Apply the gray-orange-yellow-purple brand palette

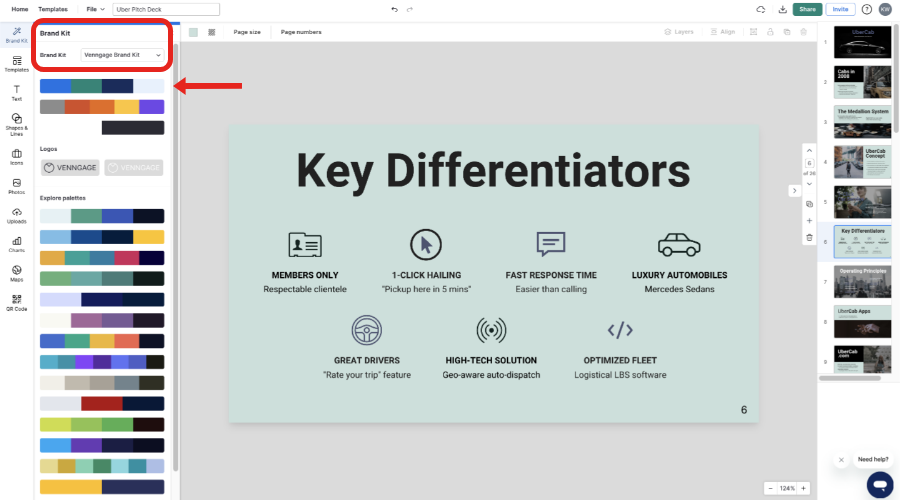[x=102, y=107]
